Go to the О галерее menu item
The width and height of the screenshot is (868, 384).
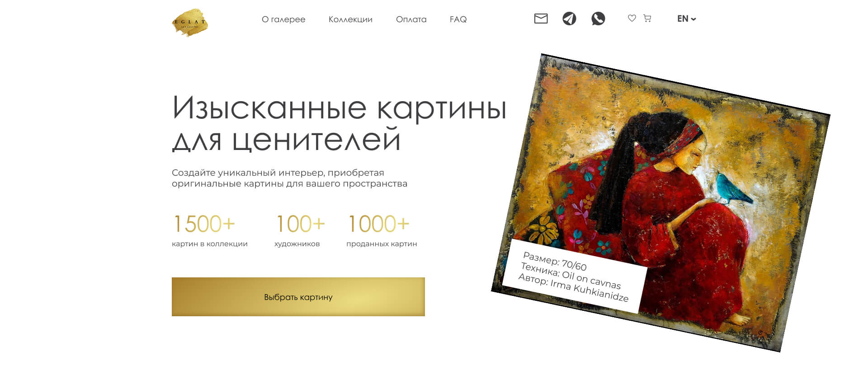click(x=283, y=19)
